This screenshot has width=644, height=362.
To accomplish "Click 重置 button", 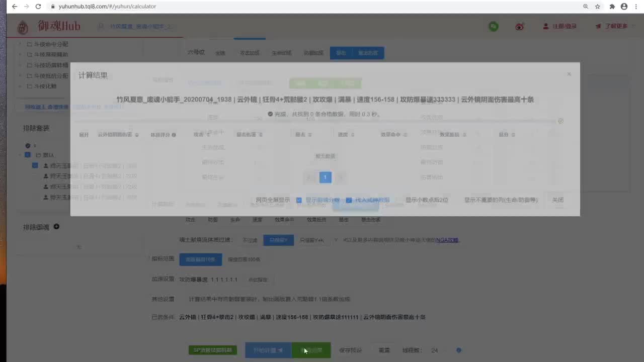I will point(384,350).
